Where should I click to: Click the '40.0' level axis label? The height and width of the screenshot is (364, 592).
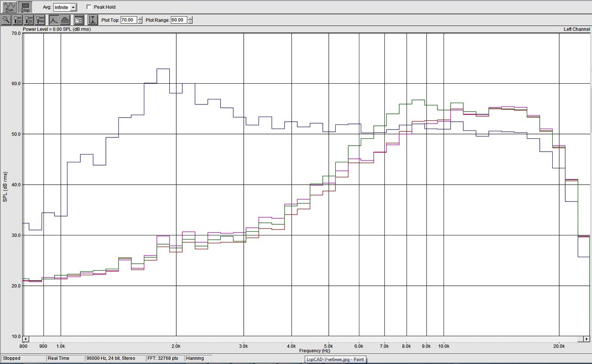click(16, 185)
